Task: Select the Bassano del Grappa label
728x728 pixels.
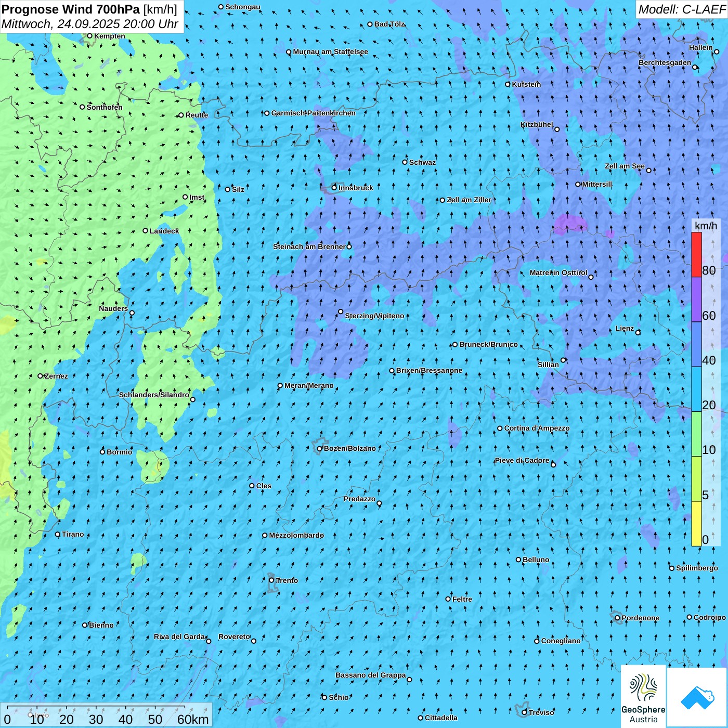Action: [x=371, y=675]
